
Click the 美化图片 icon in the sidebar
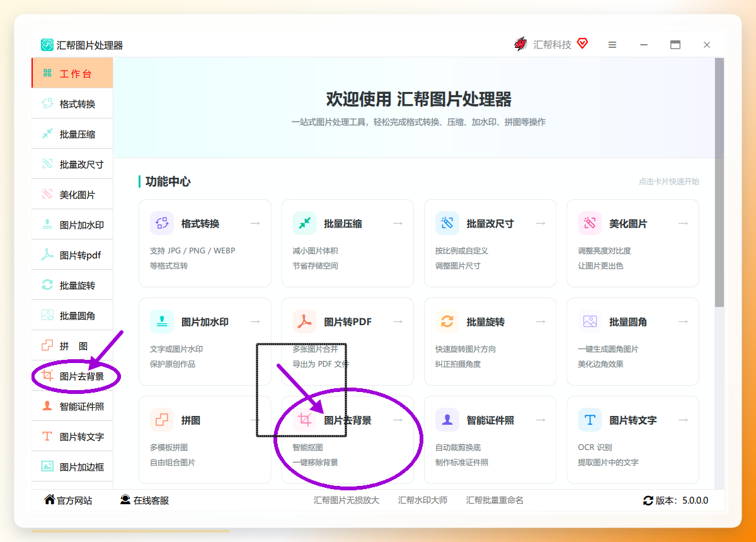pos(47,195)
